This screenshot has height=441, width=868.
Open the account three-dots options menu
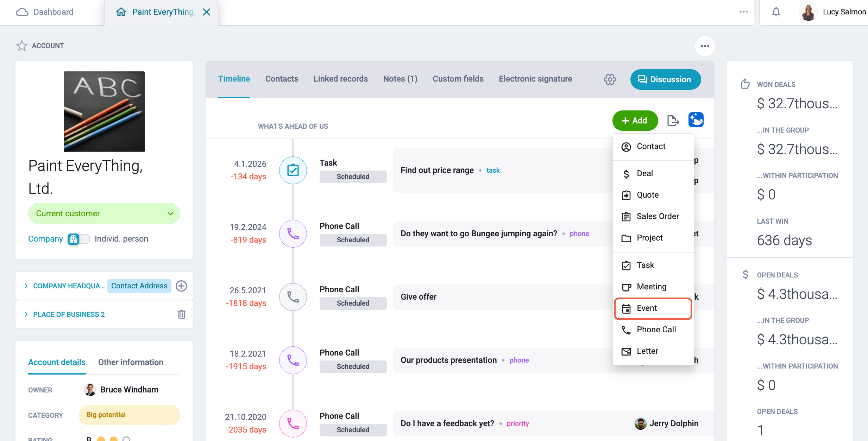705,46
